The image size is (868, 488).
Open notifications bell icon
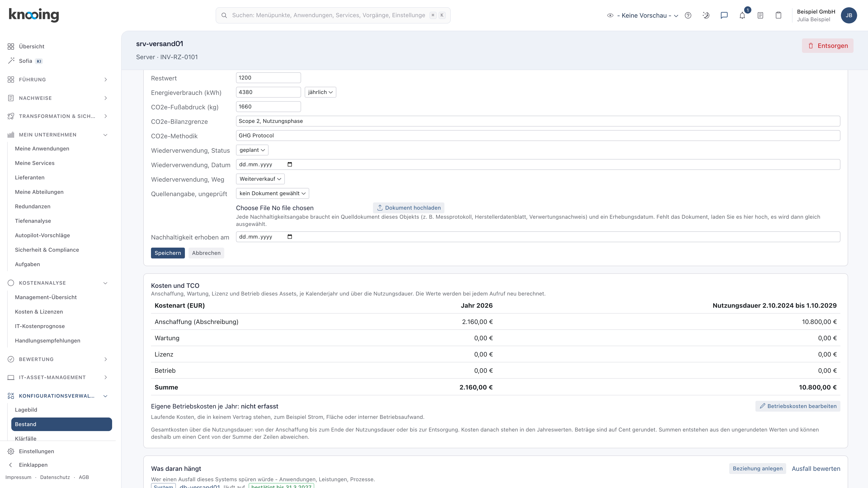pos(742,16)
